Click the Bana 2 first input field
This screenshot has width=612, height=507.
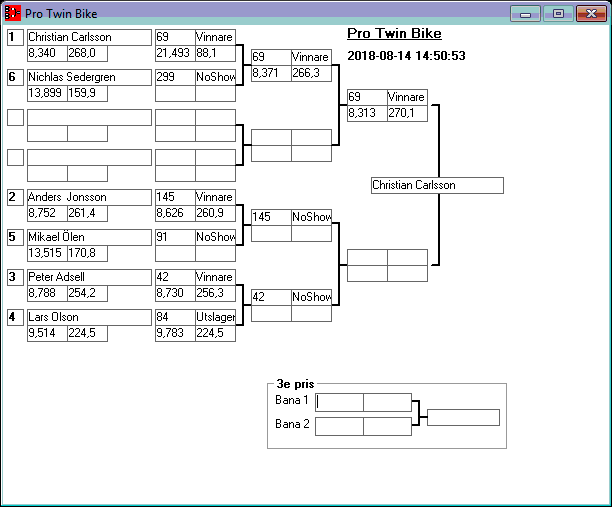point(339,426)
